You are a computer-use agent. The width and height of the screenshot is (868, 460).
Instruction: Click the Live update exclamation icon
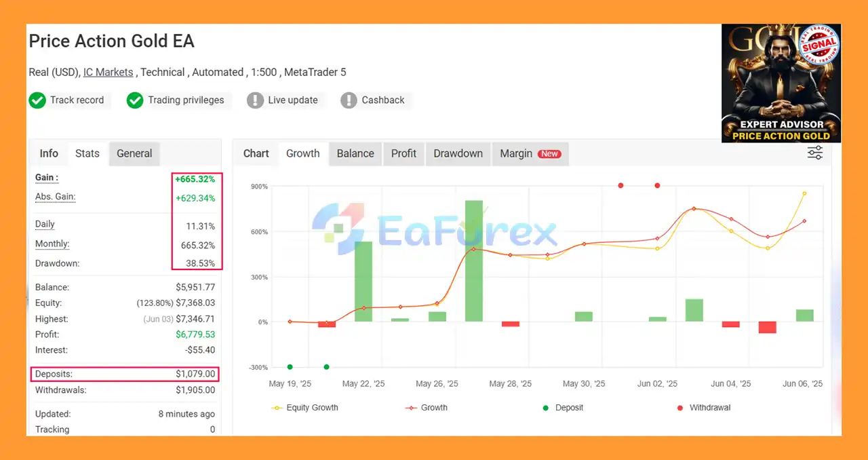pyautogui.click(x=255, y=100)
